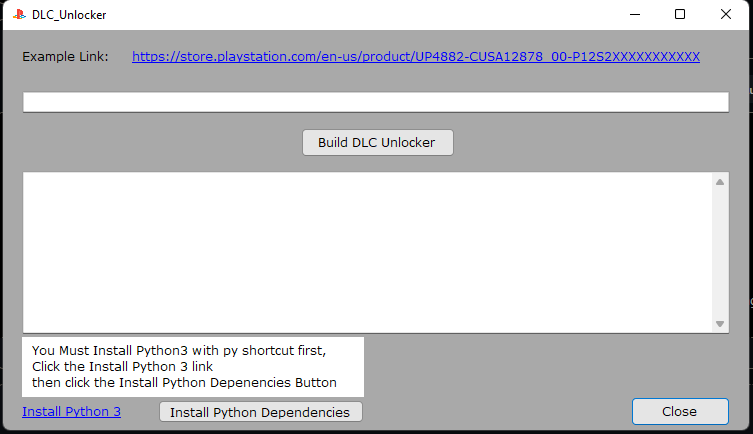Open the example PlayStation store link
The height and width of the screenshot is (434, 753).
[x=415, y=57]
